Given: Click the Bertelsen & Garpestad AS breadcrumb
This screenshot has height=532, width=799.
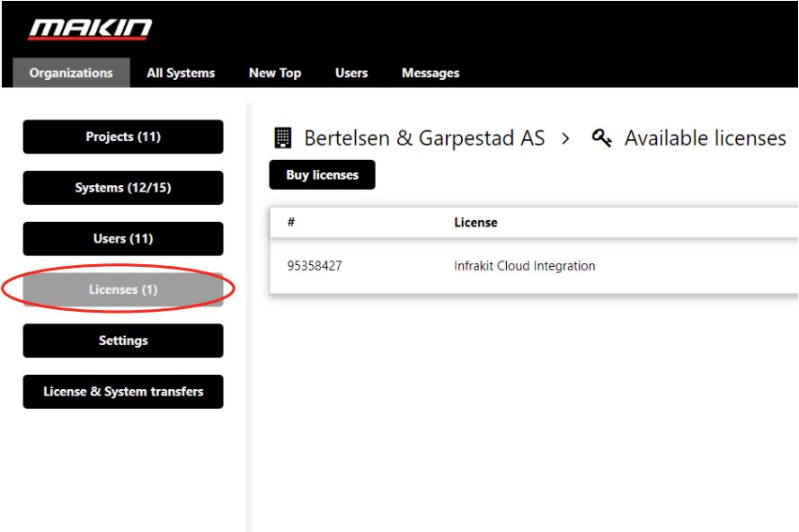Looking at the screenshot, I should 424,138.
